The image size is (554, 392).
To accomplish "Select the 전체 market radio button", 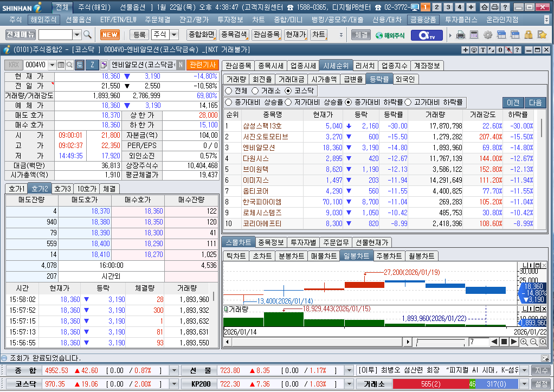I will point(229,91).
